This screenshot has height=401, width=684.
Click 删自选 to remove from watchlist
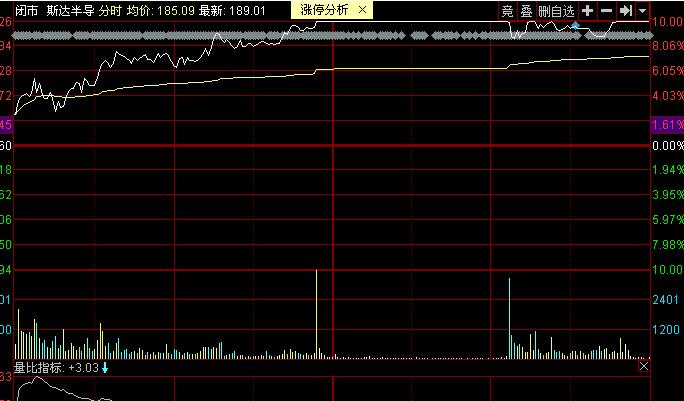(556, 11)
